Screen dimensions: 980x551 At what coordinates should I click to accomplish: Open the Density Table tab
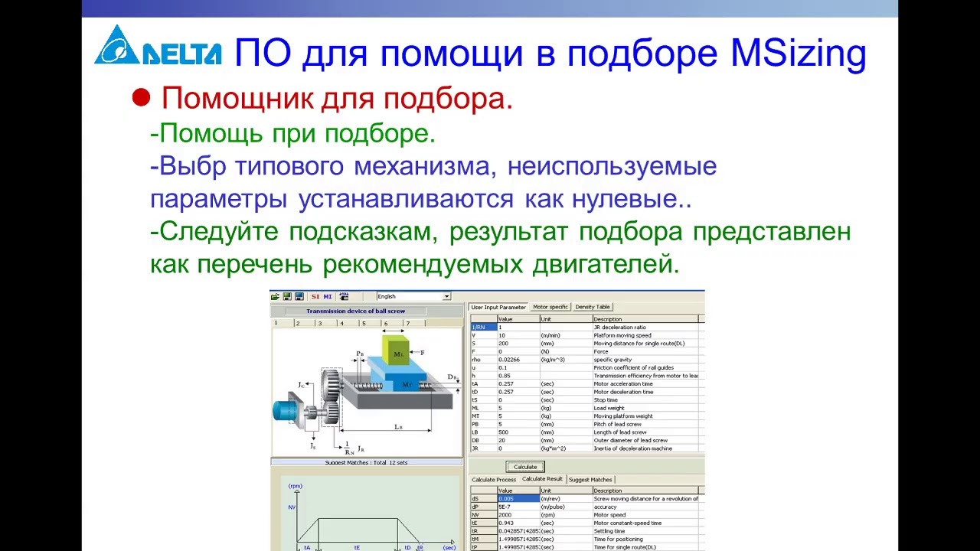pos(593,307)
